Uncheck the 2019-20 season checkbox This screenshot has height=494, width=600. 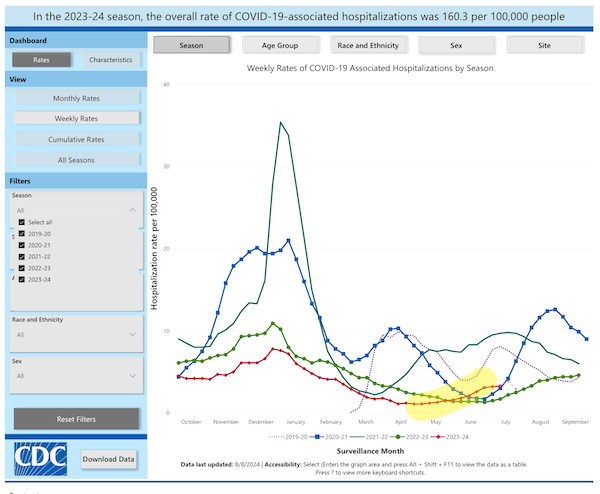coord(22,233)
